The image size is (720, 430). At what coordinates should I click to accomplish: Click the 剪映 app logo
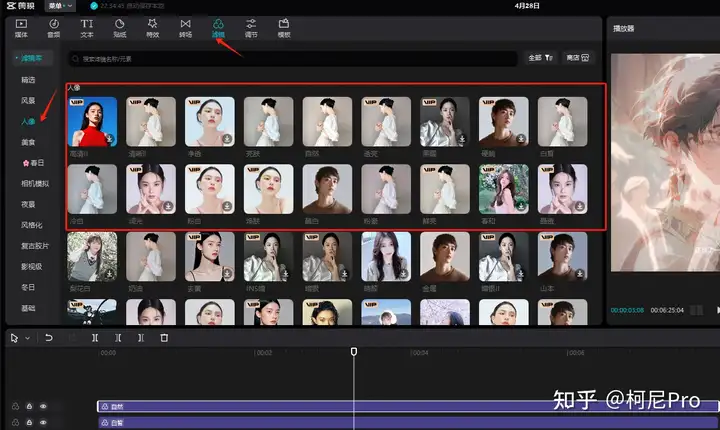click(21, 6)
